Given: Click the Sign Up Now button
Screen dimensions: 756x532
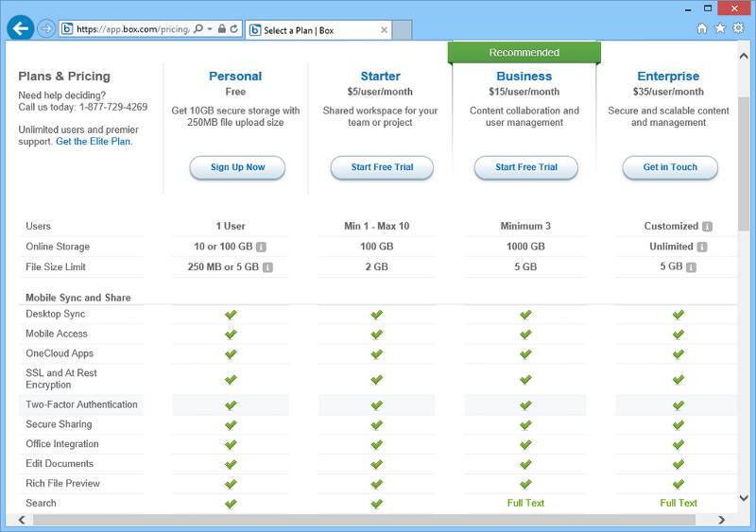Looking at the screenshot, I should click(237, 167).
